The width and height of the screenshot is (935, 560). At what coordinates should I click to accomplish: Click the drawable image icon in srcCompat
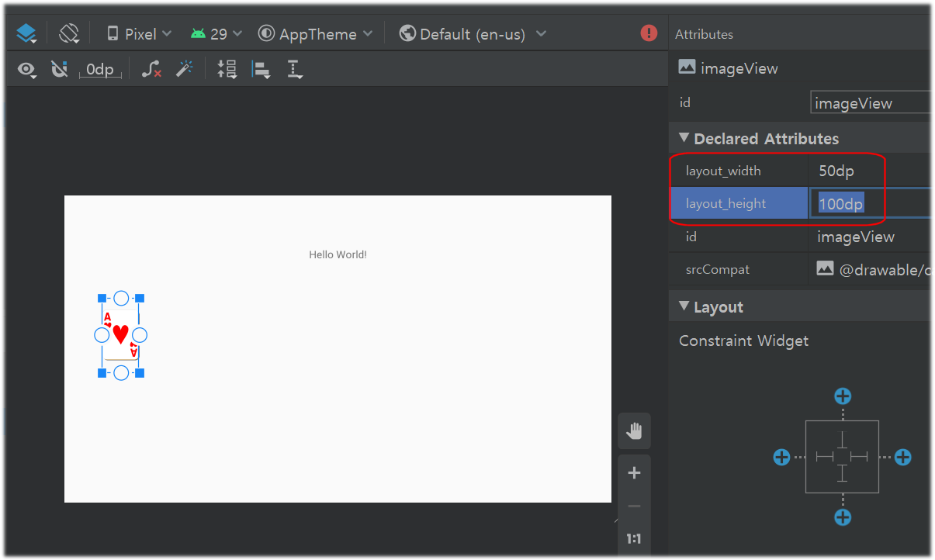[825, 268]
